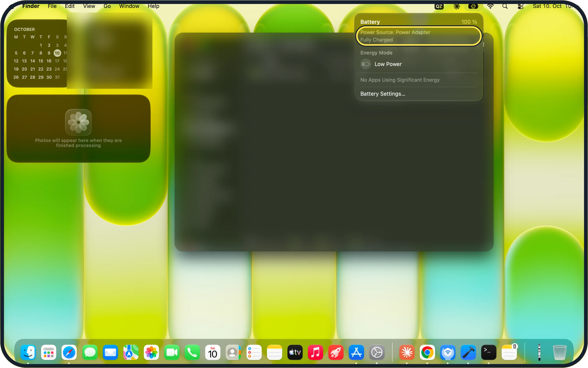Open Finder from the Dock
The height and width of the screenshot is (368, 588).
point(28,352)
